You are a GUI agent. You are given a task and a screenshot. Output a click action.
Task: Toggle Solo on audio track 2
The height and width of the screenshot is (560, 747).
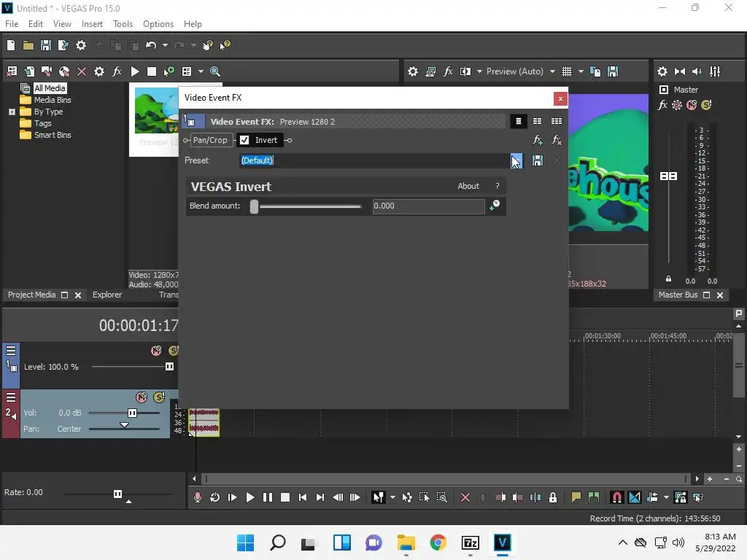(x=159, y=397)
